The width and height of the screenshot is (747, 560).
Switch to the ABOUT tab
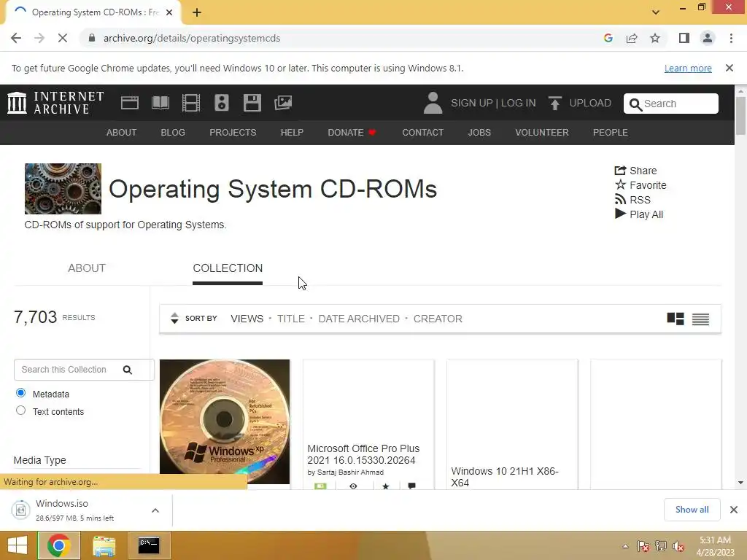pyautogui.click(x=87, y=268)
